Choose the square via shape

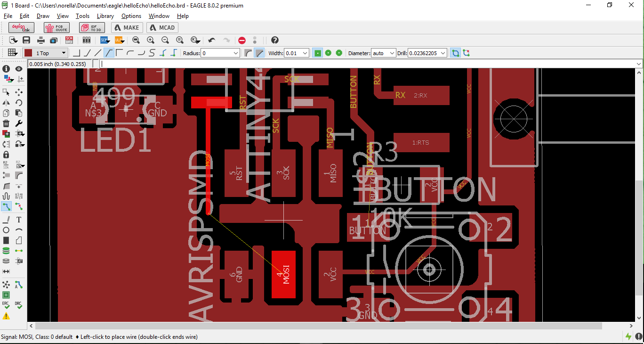coord(318,53)
